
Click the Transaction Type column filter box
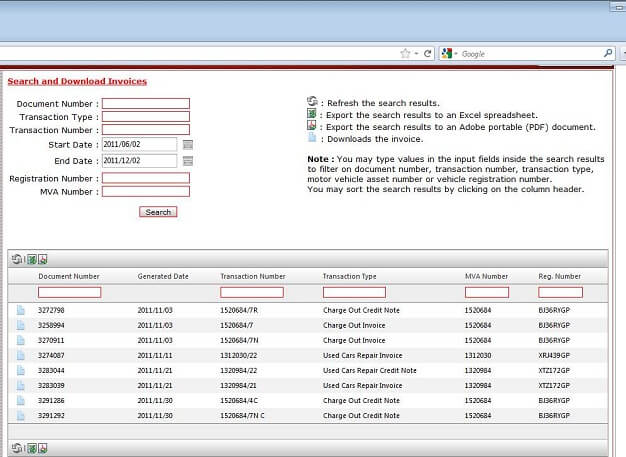354,293
